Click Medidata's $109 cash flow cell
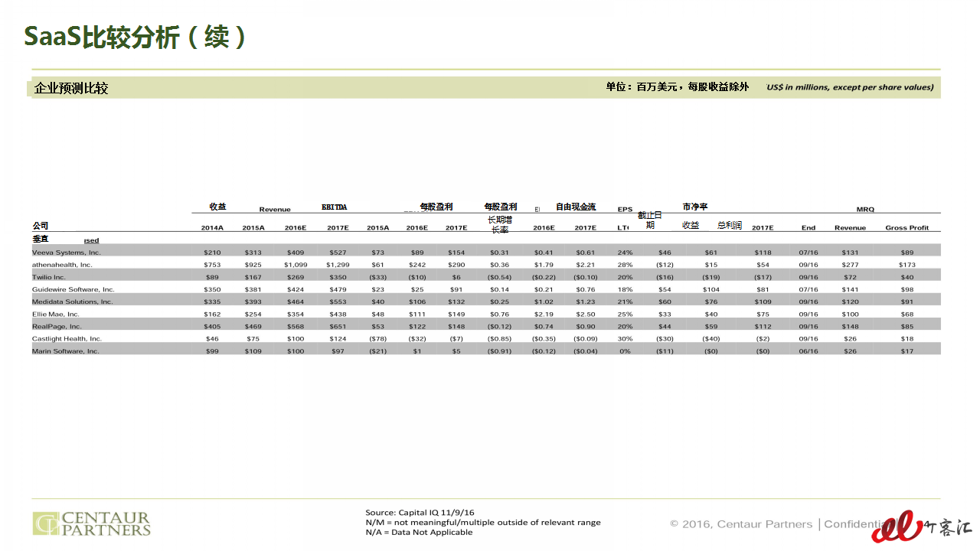Image resolution: width=980 pixels, height=551 pixels. 763,302
